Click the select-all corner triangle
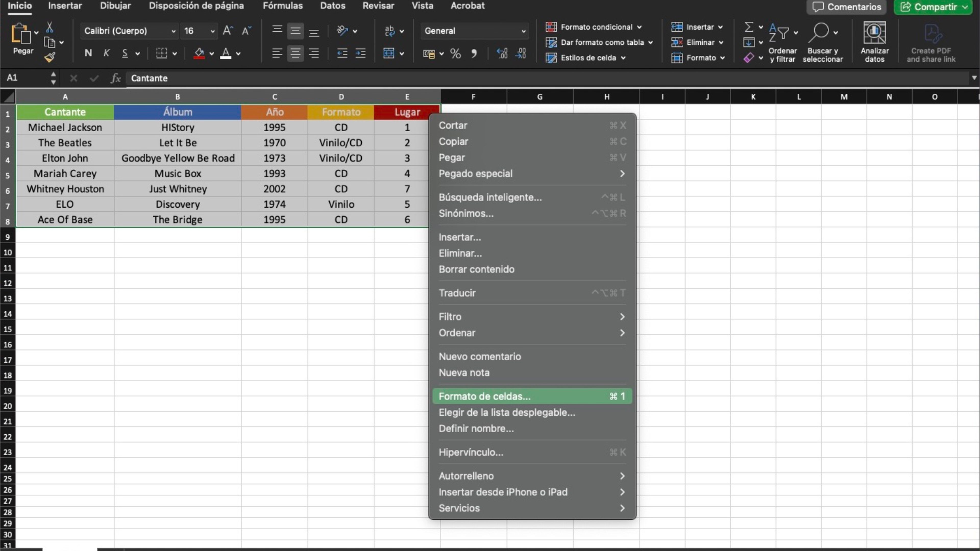 (x=8, y=97)
